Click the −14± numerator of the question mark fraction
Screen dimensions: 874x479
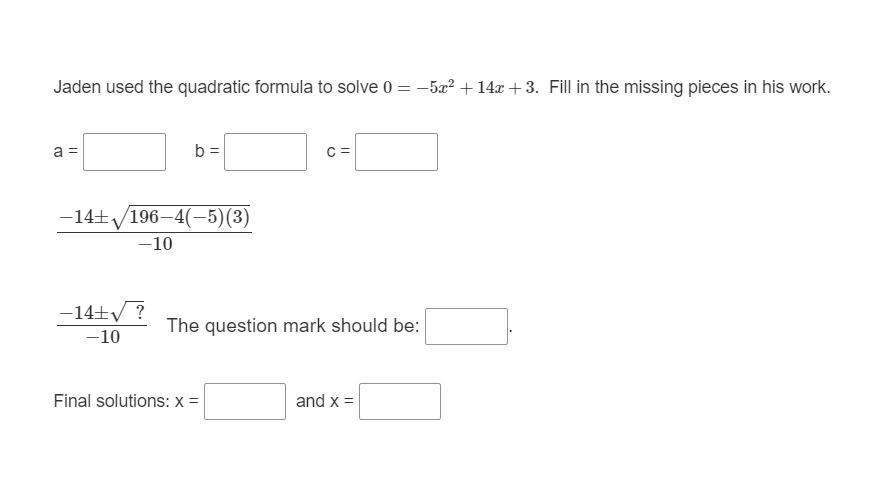click(84, 312)
